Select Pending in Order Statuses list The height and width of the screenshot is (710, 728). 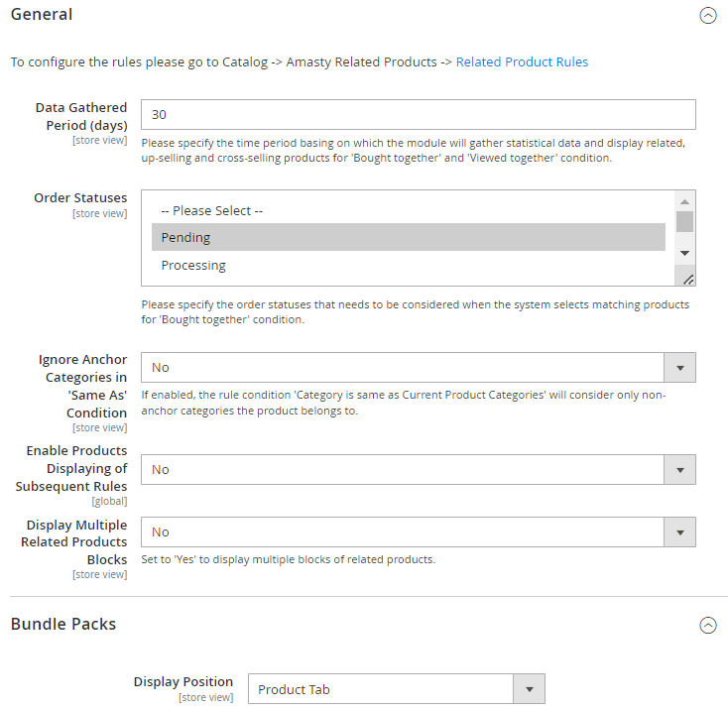click(x=408, y=237)
